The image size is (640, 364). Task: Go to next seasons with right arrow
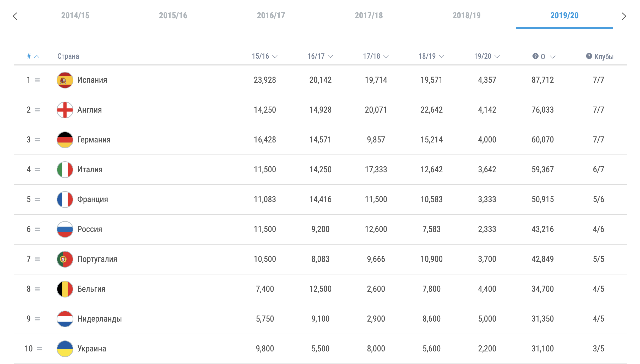click(624, 16)
